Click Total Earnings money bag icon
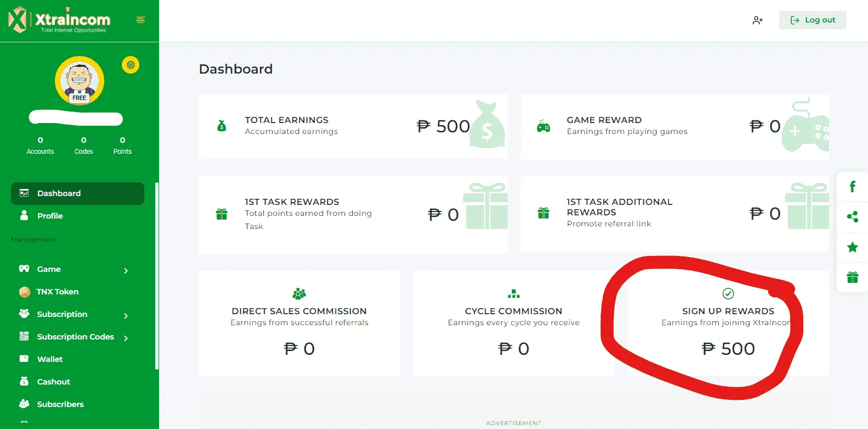 click(x=222, y=126)
